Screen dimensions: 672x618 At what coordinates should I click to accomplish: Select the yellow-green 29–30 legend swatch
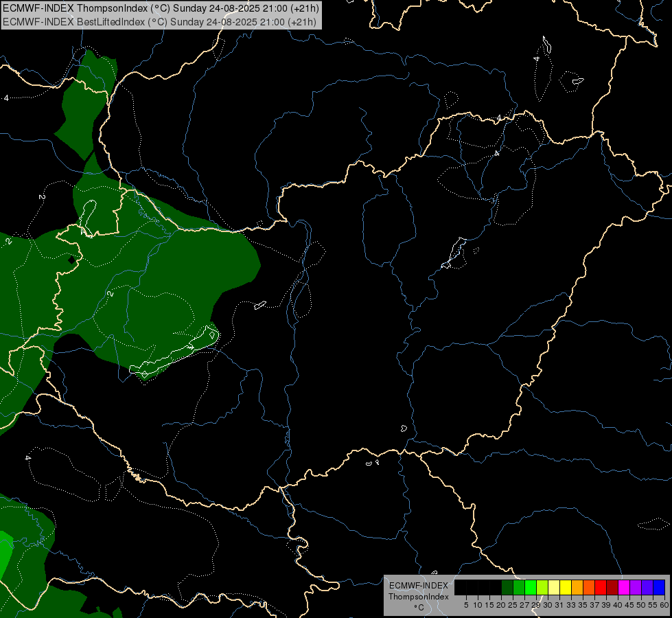pyautogui.click(x=542, y=588)
